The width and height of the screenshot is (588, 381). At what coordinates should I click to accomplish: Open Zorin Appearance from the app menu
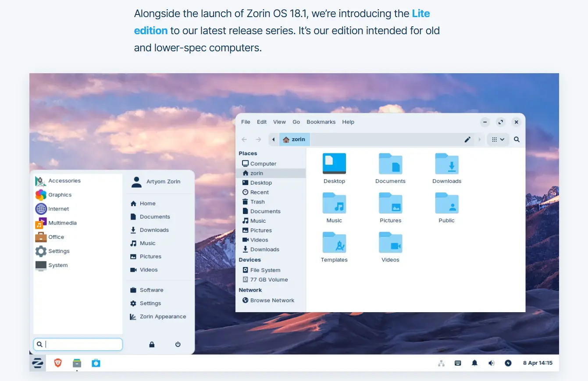point(158,317)
